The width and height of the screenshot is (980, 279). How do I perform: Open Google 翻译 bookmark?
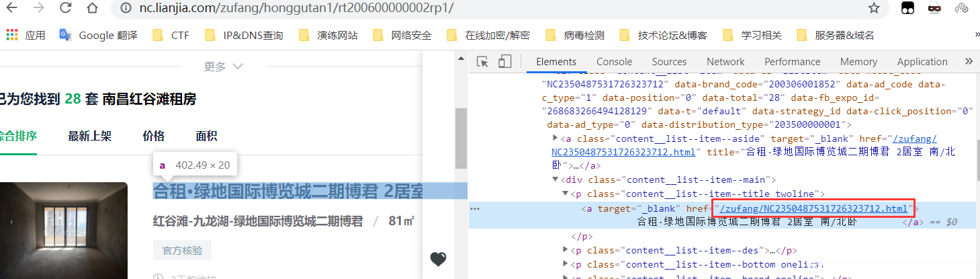[x=98, y=35]
